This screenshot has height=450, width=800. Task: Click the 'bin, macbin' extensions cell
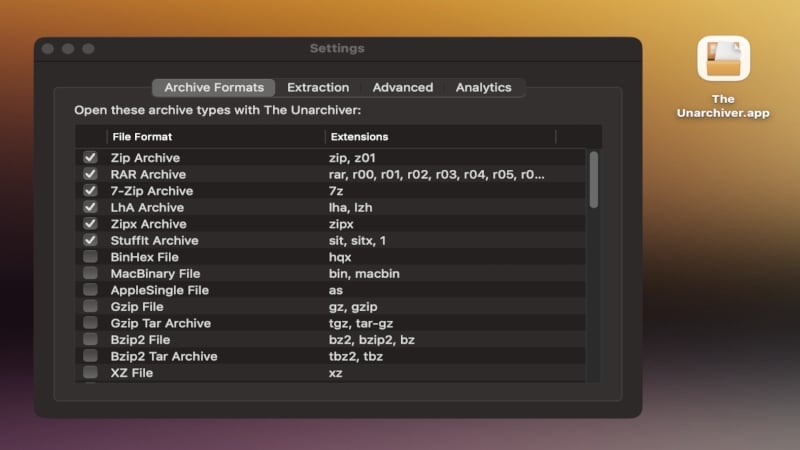364,273
